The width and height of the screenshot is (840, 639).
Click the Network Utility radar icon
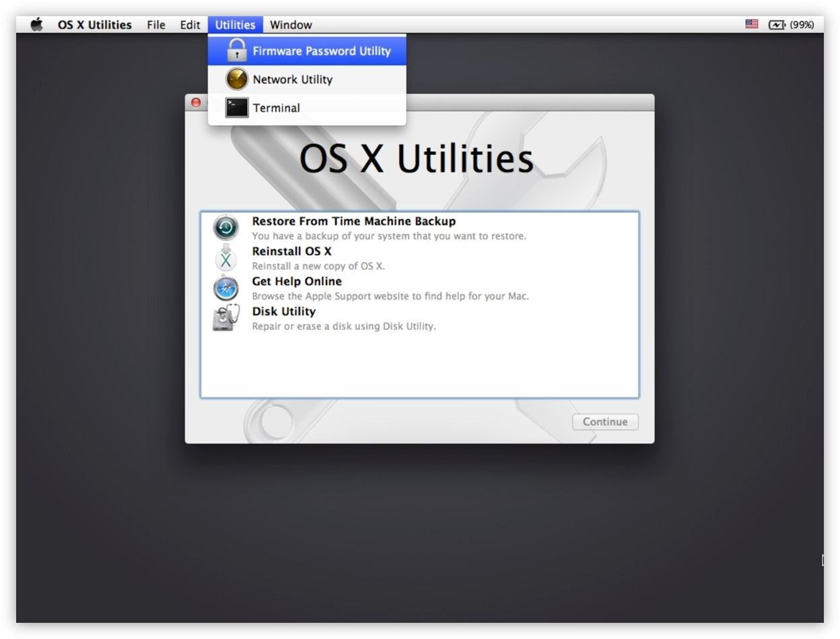(x=237, y=79)
